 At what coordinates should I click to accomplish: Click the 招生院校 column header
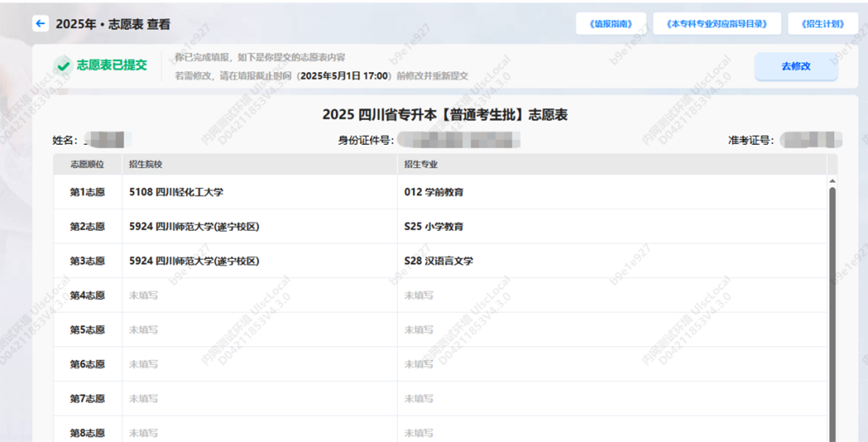pyautogui.click(x=146, y=164)
